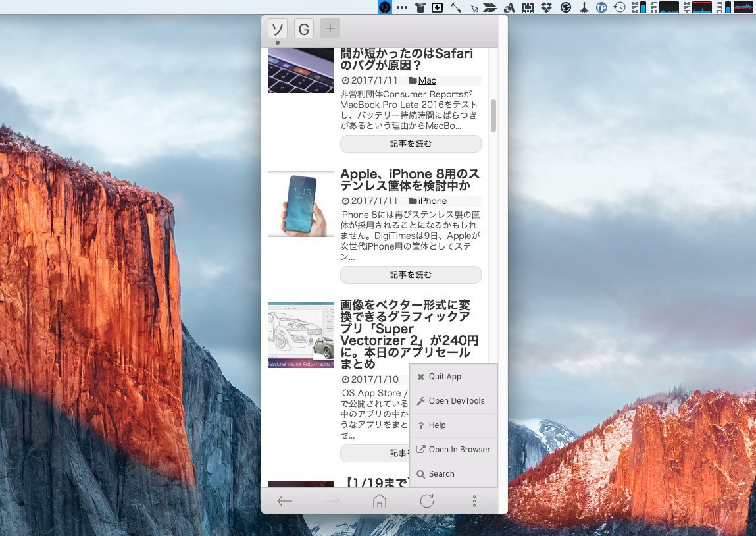Click the back arrow navigation icon
Viewport: 756px width, 536px height.
click(284, 502)
